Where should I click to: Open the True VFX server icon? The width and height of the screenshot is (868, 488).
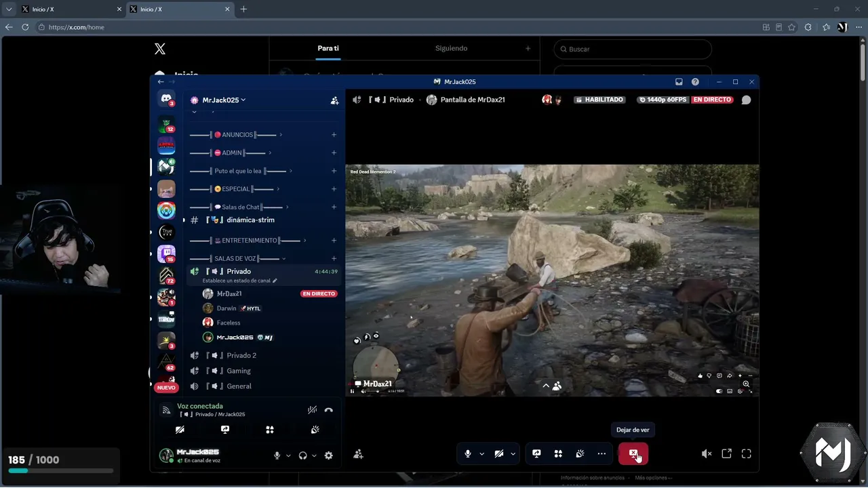click(x=166, y=232)
